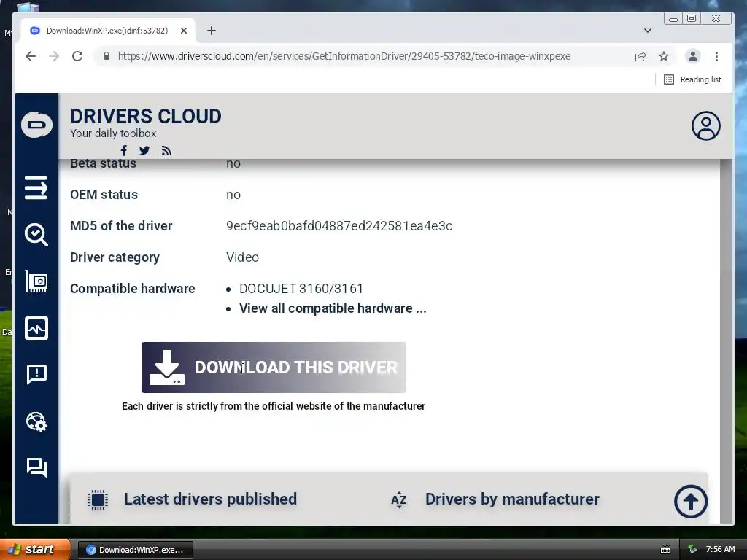Open DriversCloud Facebook page icon
The width and height of the screenshot is (747, 560).
[124, 151]
